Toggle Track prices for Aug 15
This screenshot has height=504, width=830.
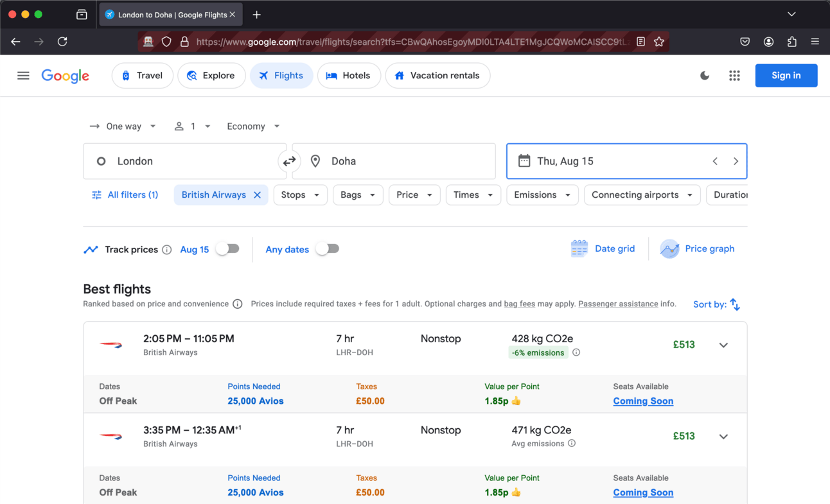(x=227, y=249)
